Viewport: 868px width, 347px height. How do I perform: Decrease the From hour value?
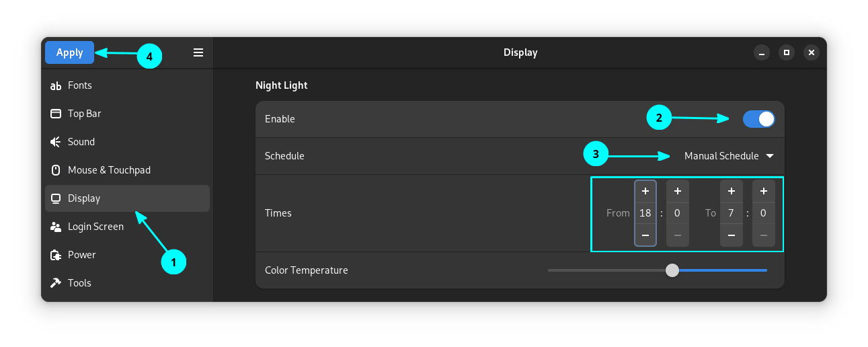pos(645,235)
